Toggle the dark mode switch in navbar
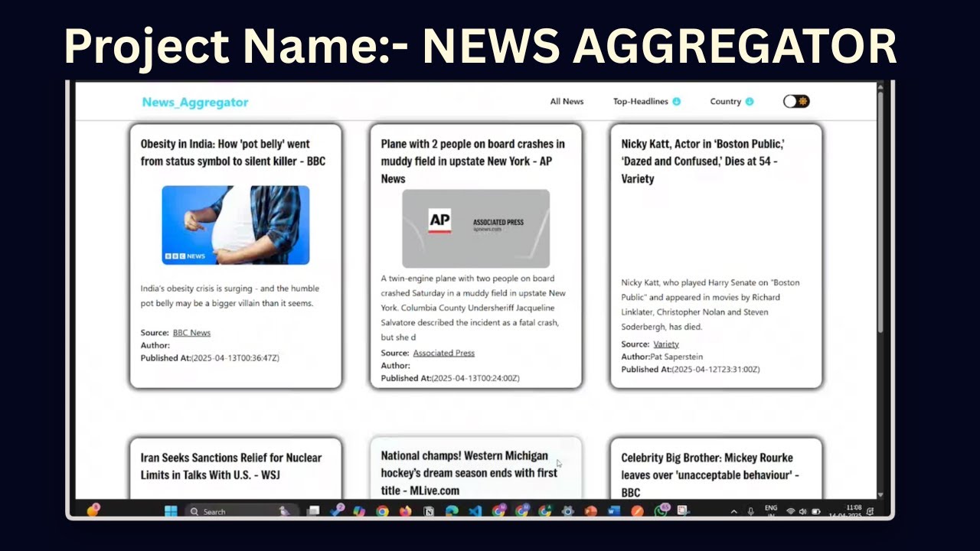The width and height of the screenshot is (980, 551). (796, 101)
